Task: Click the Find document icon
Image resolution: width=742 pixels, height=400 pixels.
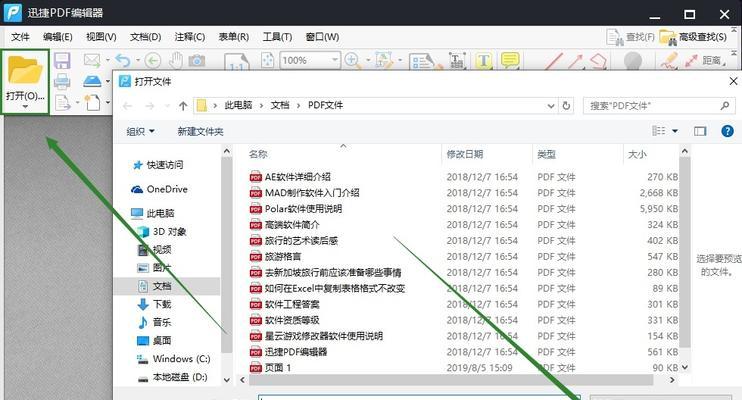Action: [615, 37]
